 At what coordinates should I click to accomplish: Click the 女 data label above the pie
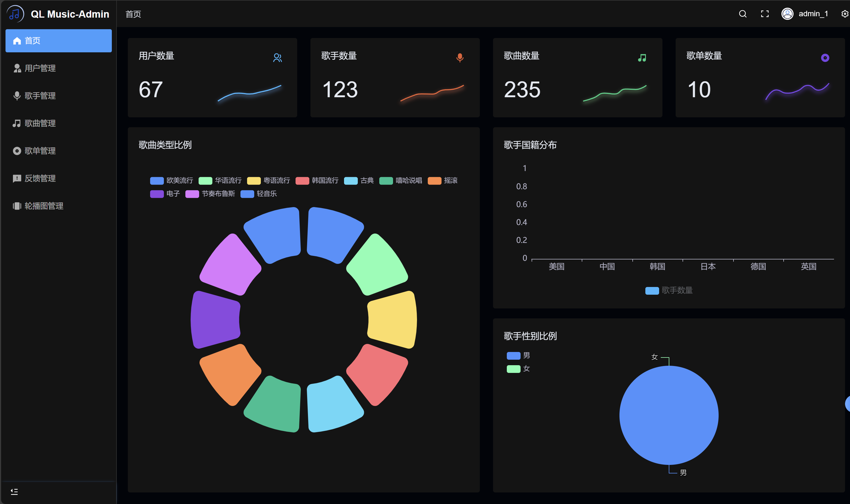point(654,357)
